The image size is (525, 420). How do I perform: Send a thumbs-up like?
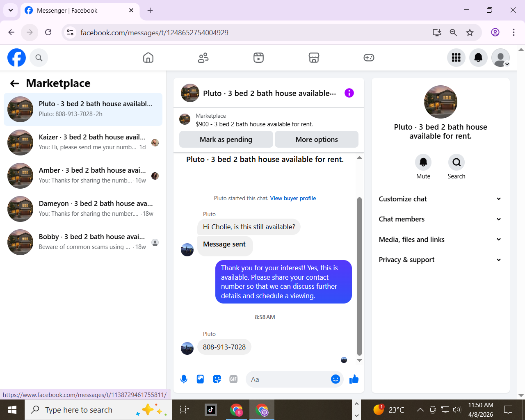(x=354, y=379)
